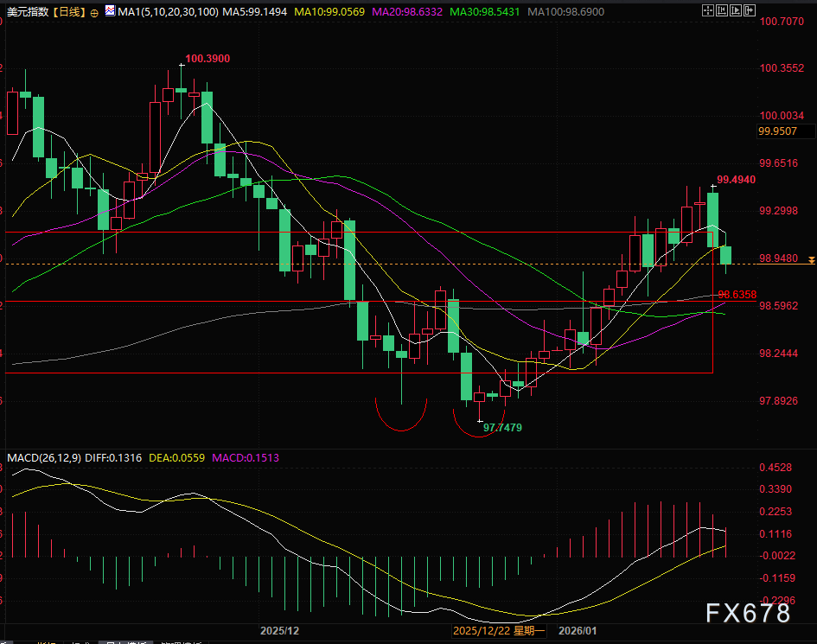Click the 美元指数 symbol title
Screen dimensions: 817x644
[26, 12]
